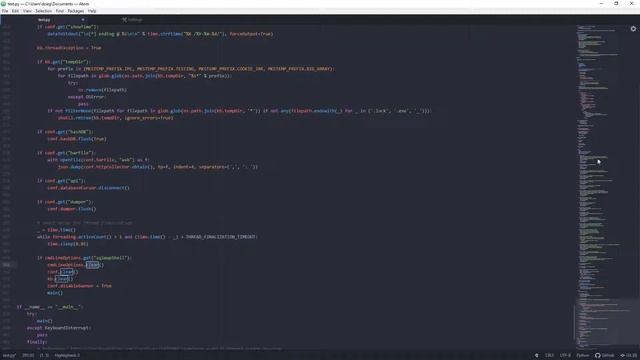Image resolution: width=640 pixels, height=360 pixels.
Task: Place cursor on the __main__ if statement
Action: click(x=49, y=307)
